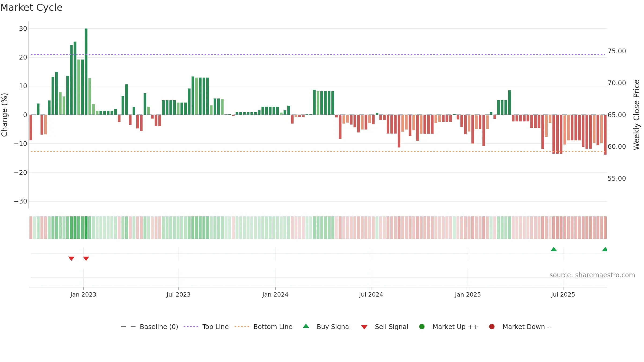Click the Market Cycle chart title
The height and width of the screenshot is (362, 644).
coord(31,8)
